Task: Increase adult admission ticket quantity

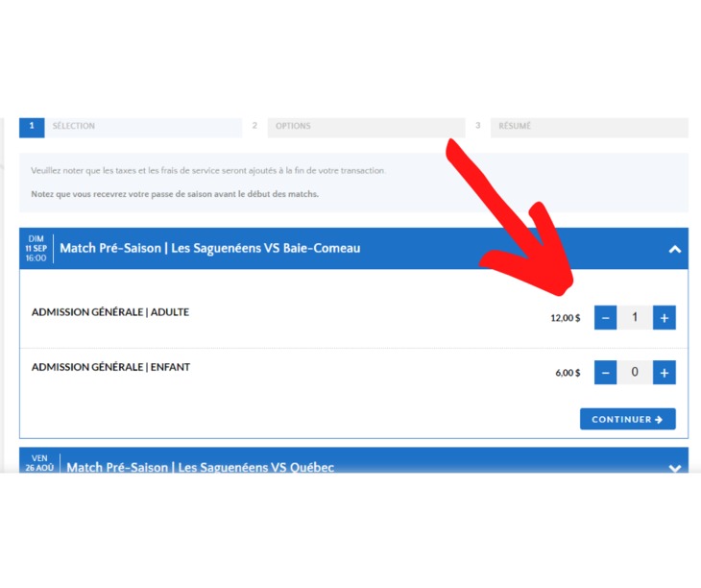Action: point(664,317)
